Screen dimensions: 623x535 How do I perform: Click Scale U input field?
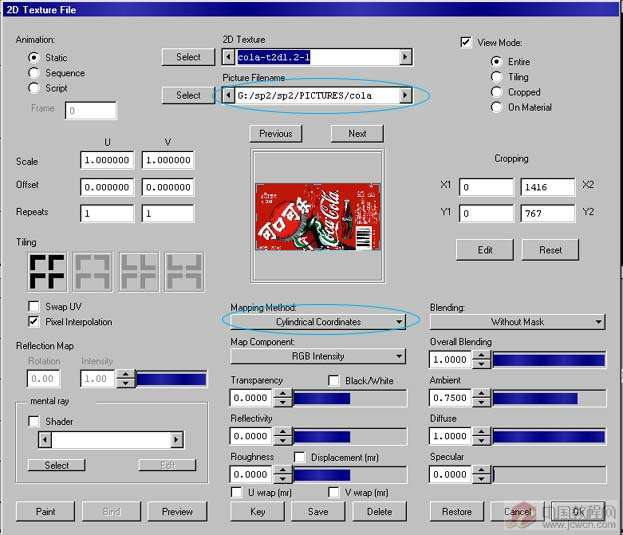pyautogui.click(x=107, y=160)
